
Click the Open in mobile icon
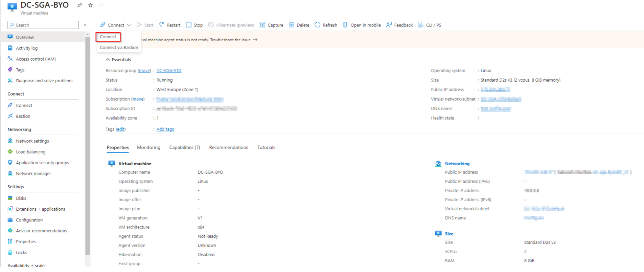click(x=345, y=25)
